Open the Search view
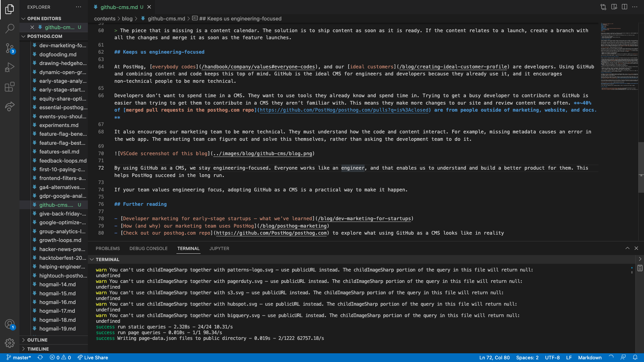 coord(10,28)
